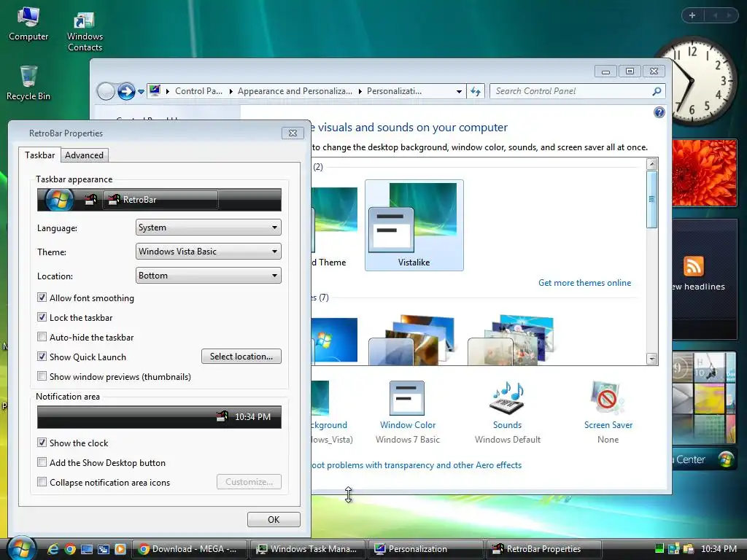The width and height of the screenshot is (747, 560).
Task: Enable Add the Show Desktop button
Action: [42, 462]
